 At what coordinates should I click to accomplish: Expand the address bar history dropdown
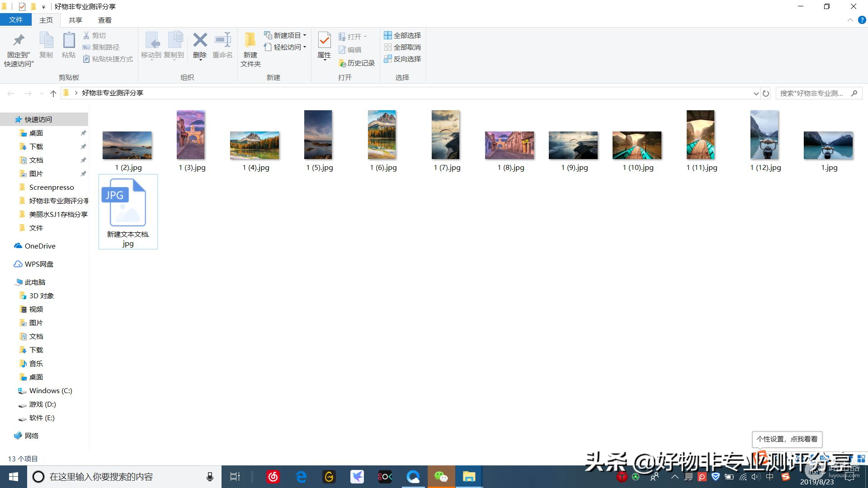[x=756, y=94]
